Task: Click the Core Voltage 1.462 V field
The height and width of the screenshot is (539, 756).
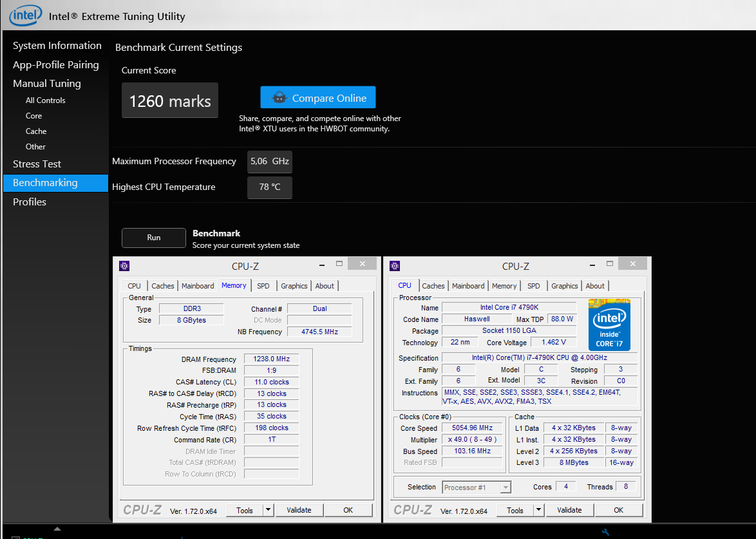Action: (x=553, y=342)
